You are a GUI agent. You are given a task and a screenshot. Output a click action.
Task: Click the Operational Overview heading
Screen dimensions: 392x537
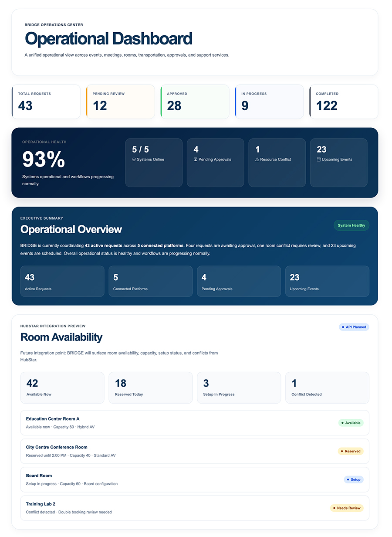[x=71, y=229]
